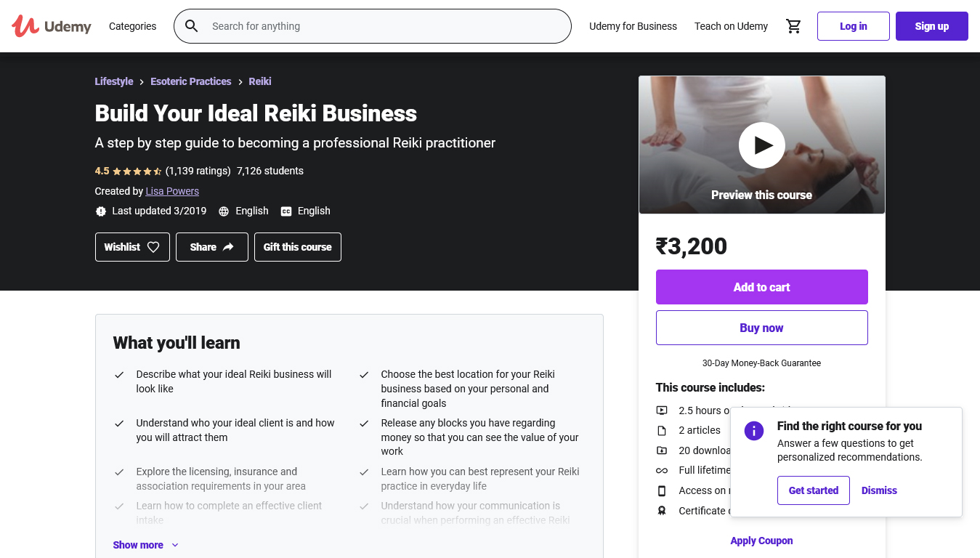Open the Categories menu
980x558 pixels.
(132, 26)
